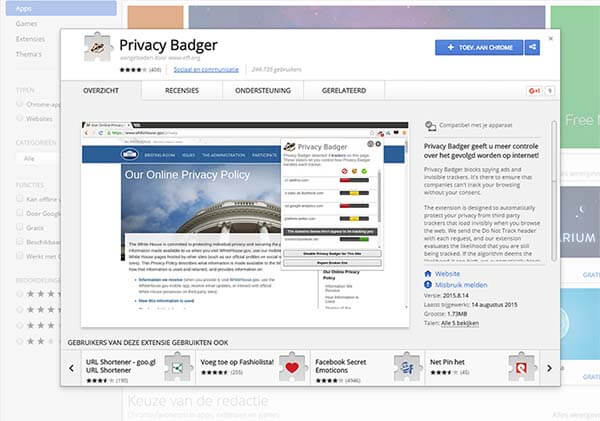Click the Privacy Badger puzzle-piece logo

95,51
